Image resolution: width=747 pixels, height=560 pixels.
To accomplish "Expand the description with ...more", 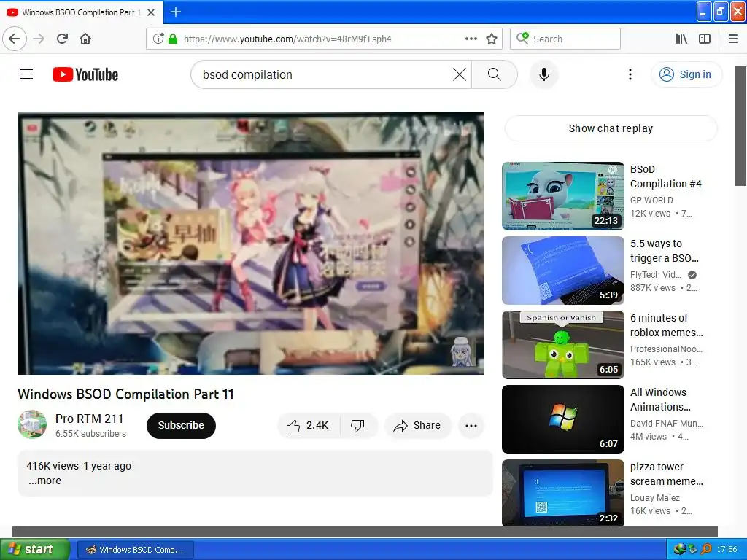I will click(44, 481).
